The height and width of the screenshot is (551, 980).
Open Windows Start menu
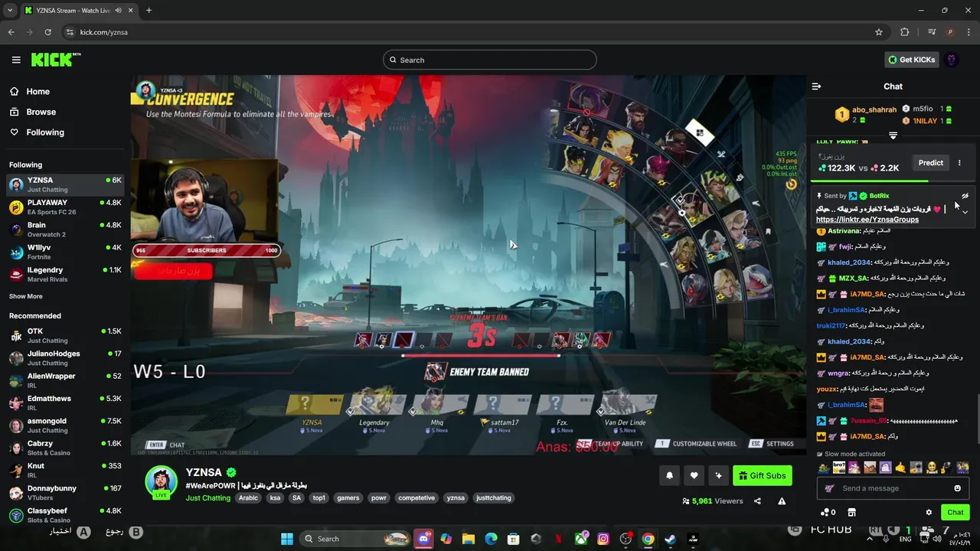point(287,539)
